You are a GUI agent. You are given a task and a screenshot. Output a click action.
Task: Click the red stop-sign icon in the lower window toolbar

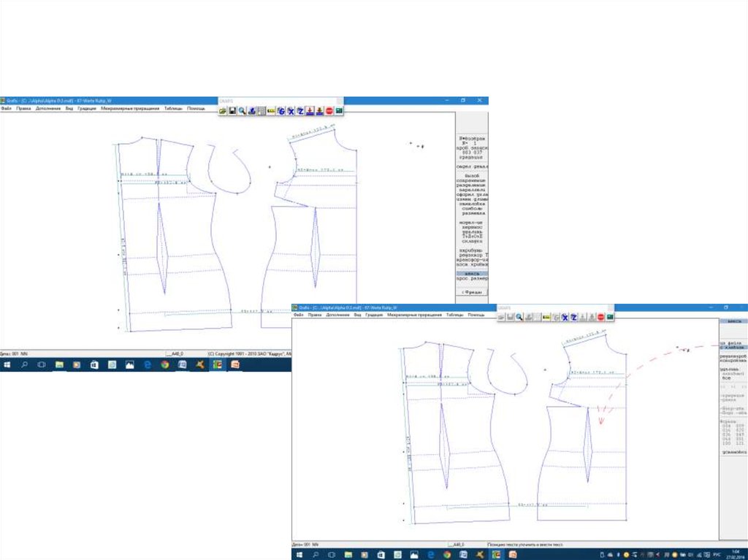pos(601,317)
